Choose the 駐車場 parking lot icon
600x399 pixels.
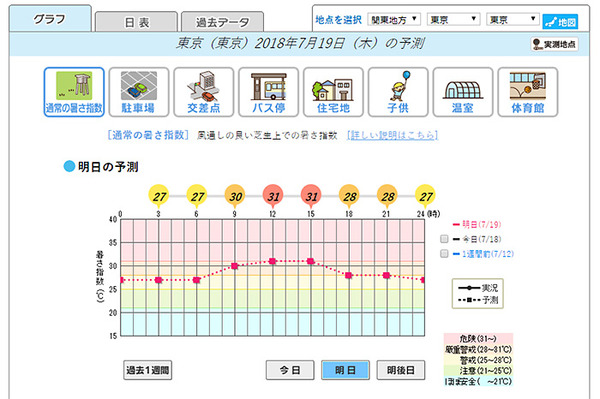point(139,92)
